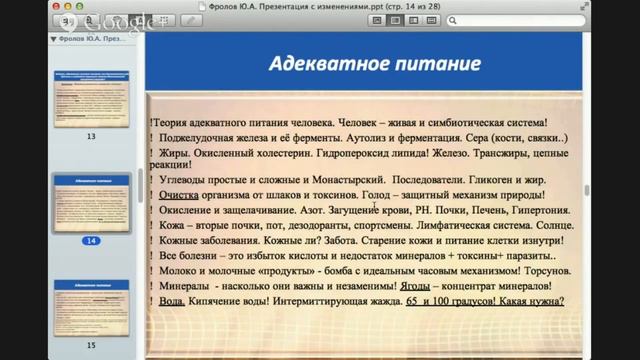The image size is (640, 360).
Task: Click the zoom in magnifier button
Action: (x=89, y=20)
